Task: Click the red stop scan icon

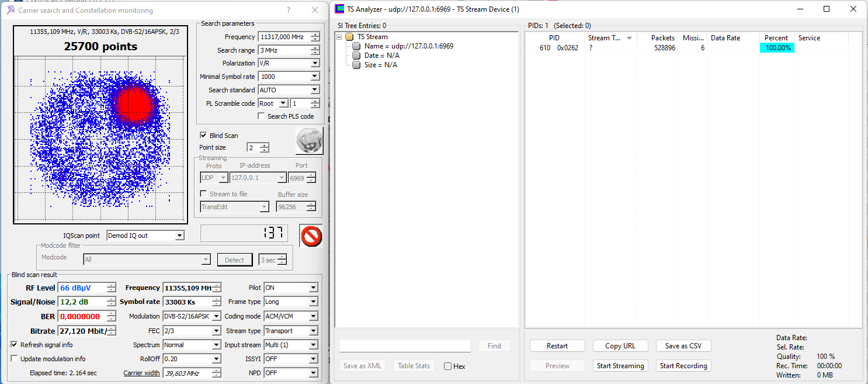Action: (x=311, y=236)
